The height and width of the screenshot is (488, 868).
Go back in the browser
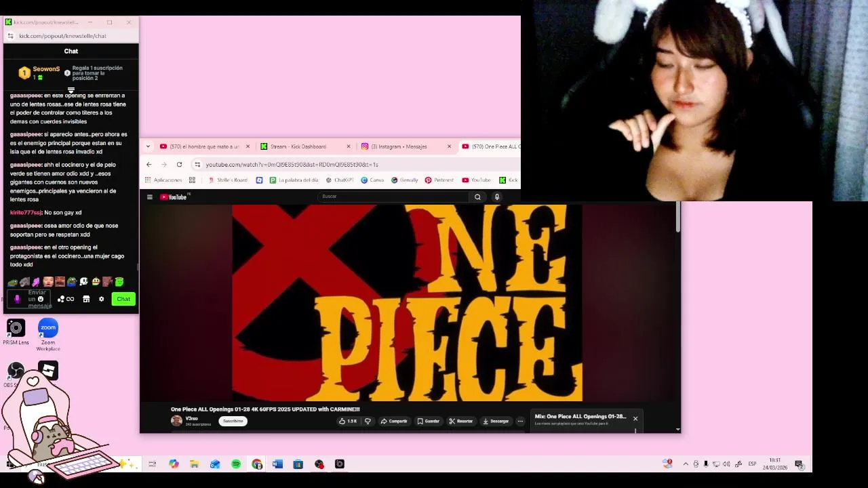(149, 164)
